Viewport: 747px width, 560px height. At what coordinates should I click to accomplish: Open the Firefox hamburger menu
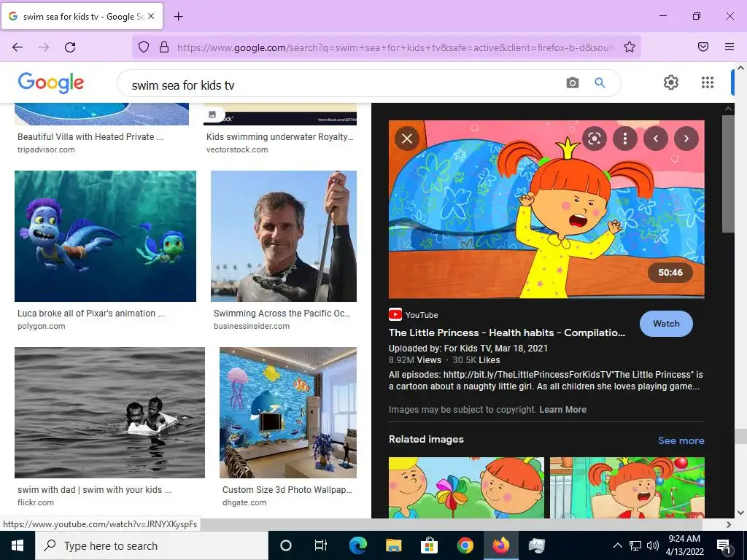pos(729,47)
